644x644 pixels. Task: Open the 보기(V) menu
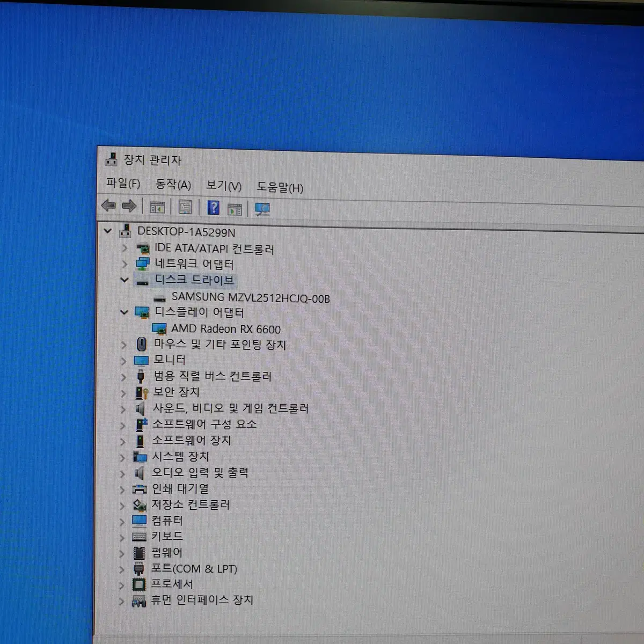pyautogui.click(x=224, y=186)
